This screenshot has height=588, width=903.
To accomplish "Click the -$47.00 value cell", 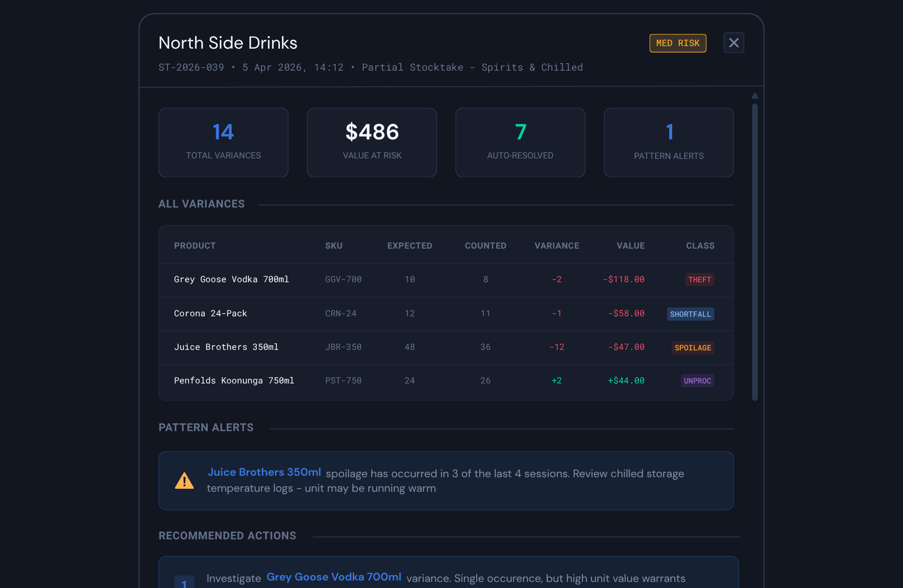I will pos(626,347).
